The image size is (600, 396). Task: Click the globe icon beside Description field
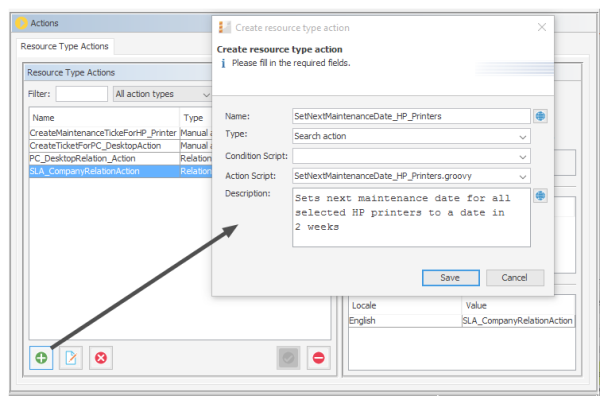tap(540, 196)
